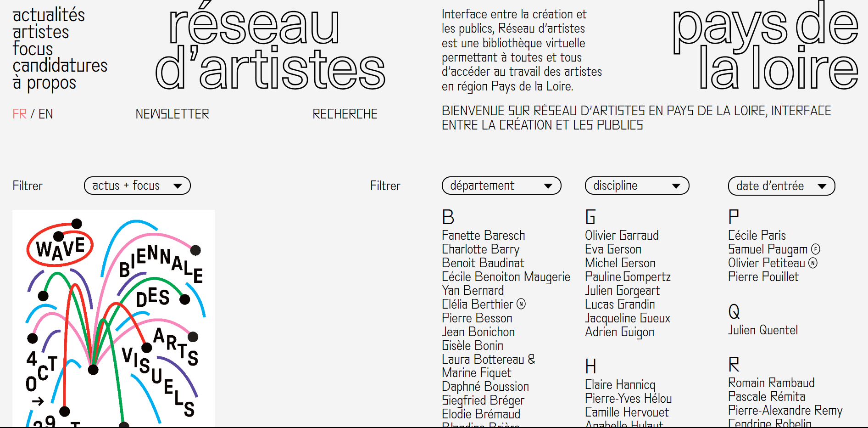The image size is (868, 428).
Task: Open the candidatures menu item
Action: [x=60, y=66]
